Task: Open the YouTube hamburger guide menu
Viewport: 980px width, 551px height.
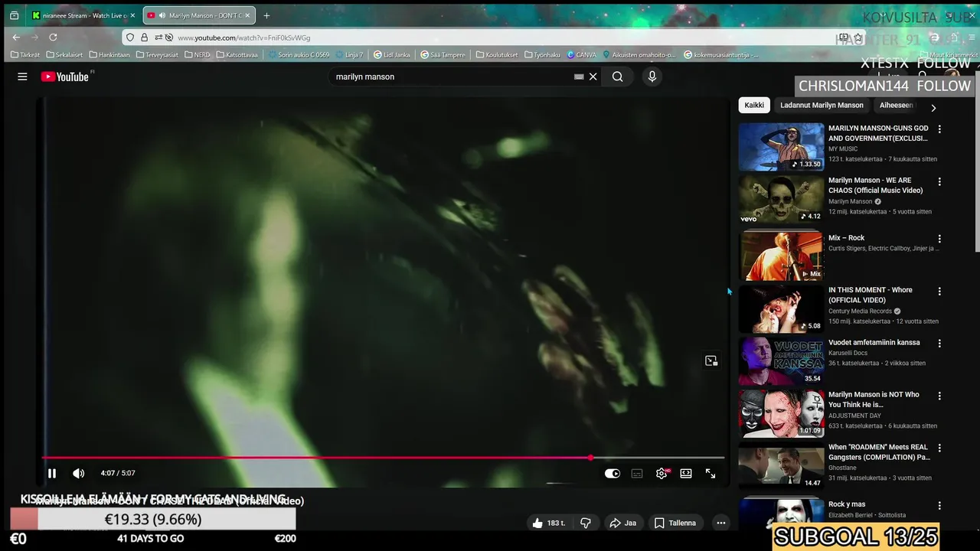Action: pyautogui.click(x=22, y=77)
